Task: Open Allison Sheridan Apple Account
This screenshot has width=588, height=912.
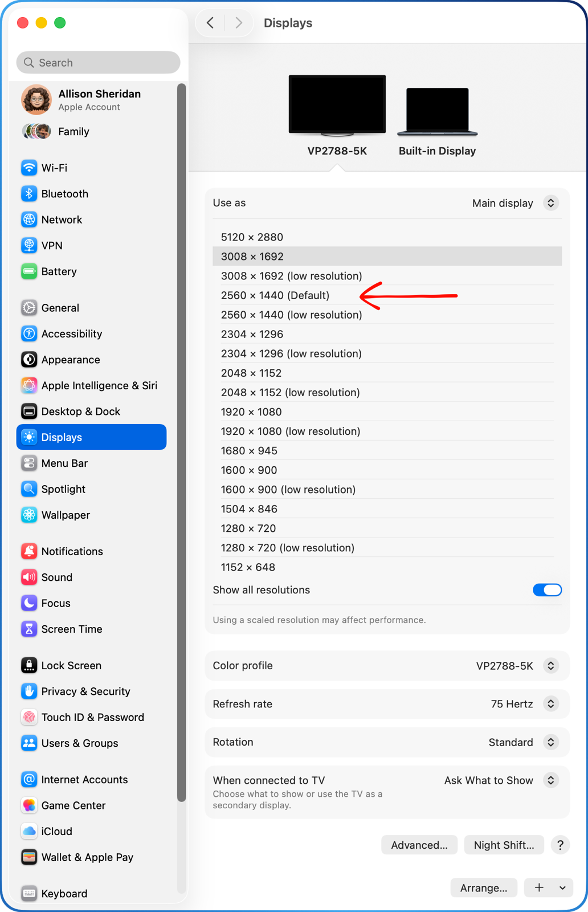Action: pos(91,100)
